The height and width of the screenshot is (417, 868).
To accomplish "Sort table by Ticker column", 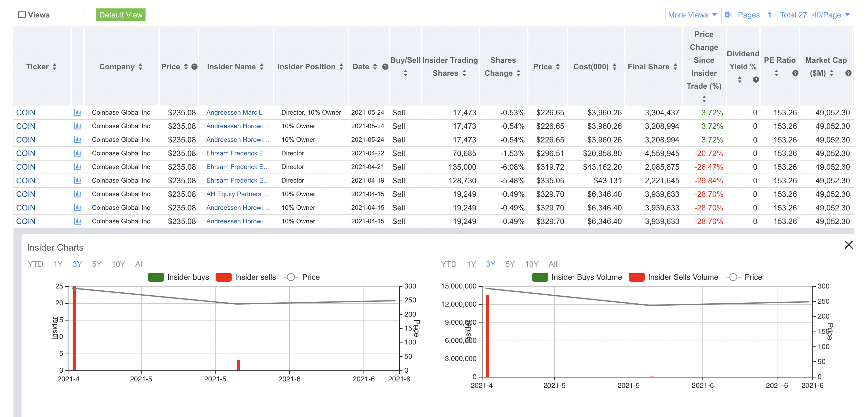I will click(x=54, y=67).
